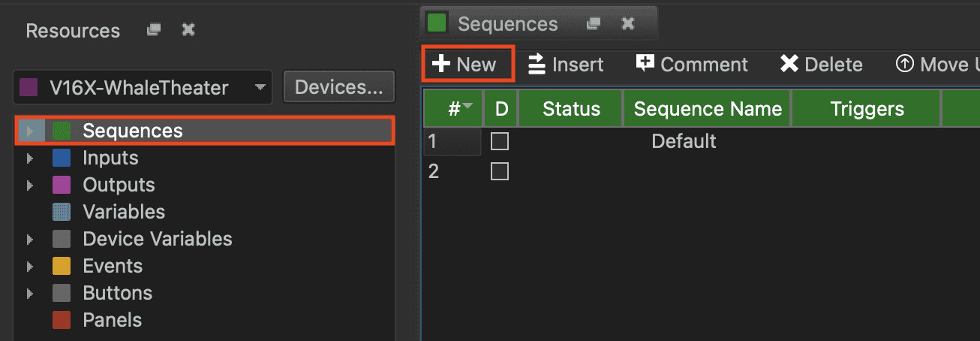This screenshot has height=341, width=980.
Task: Click the Delete X icon
Action: pyautogui.click(x=789, y=64)
